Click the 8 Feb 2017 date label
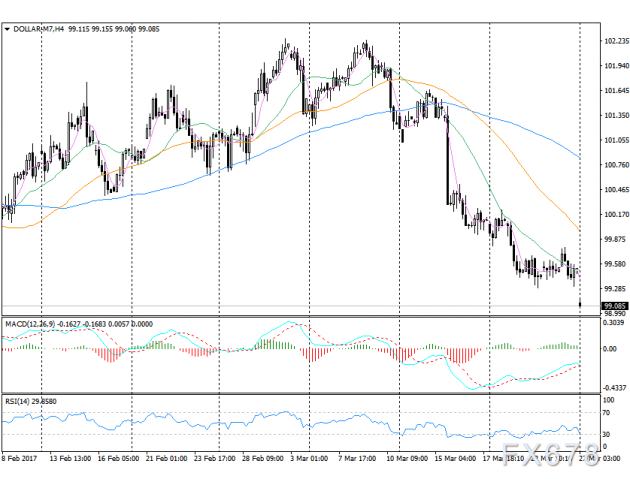 tap(19, 458)
